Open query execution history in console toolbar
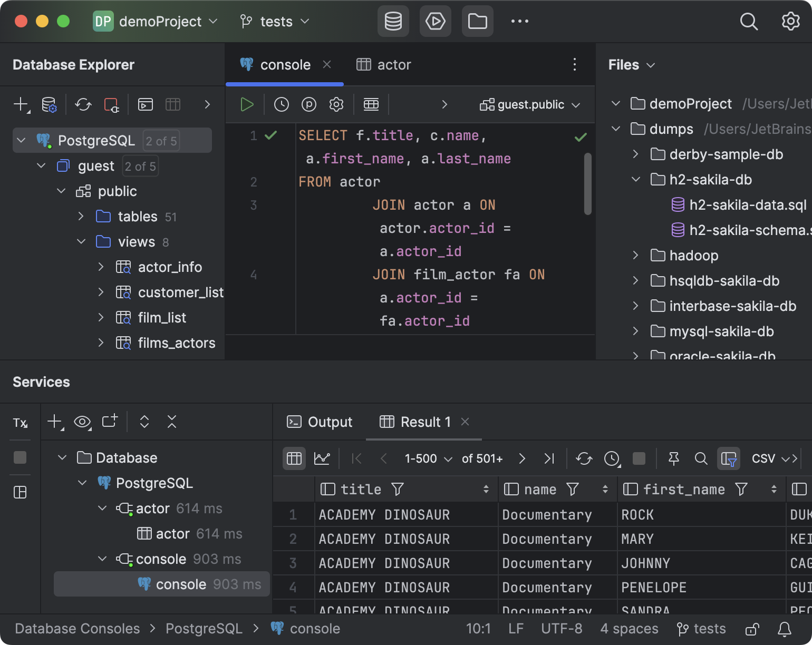Viewport: 812px width, 645px height. click(x=281, y=104)
